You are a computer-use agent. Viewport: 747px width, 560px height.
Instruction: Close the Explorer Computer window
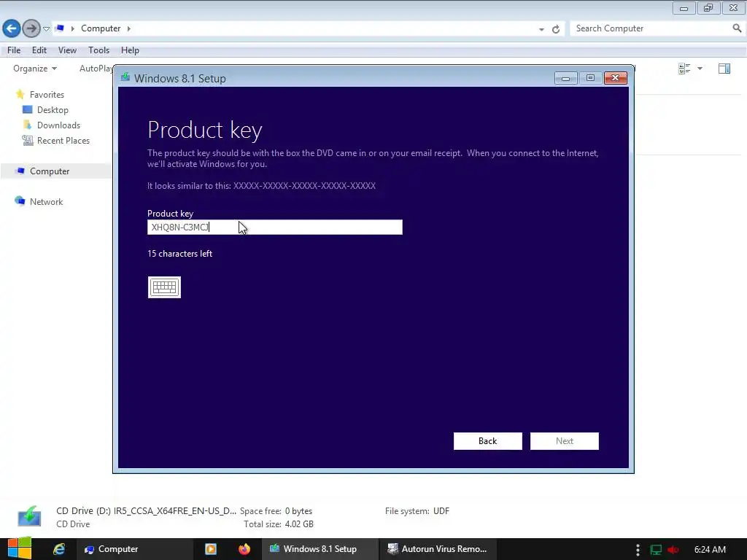[x=734, y=8]
